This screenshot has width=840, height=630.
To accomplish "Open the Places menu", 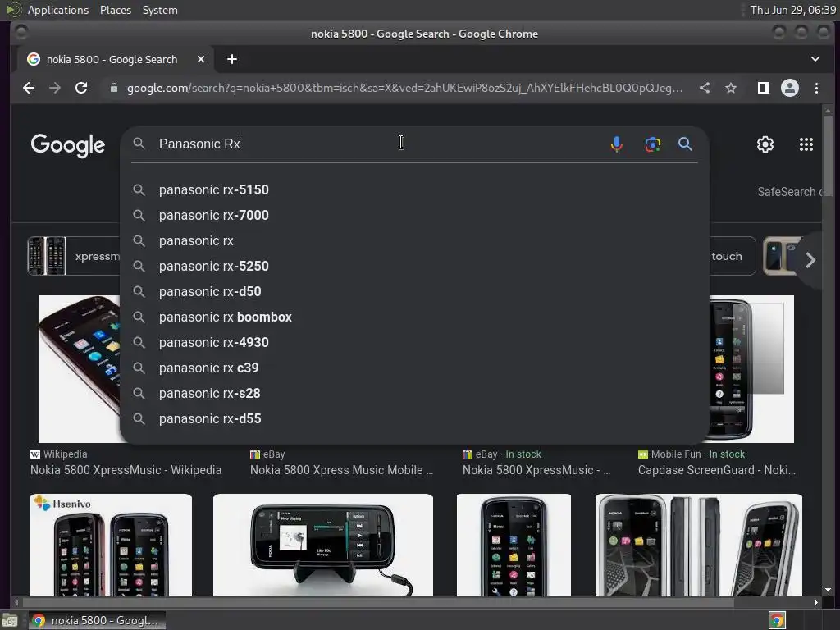I will (116, 10).
